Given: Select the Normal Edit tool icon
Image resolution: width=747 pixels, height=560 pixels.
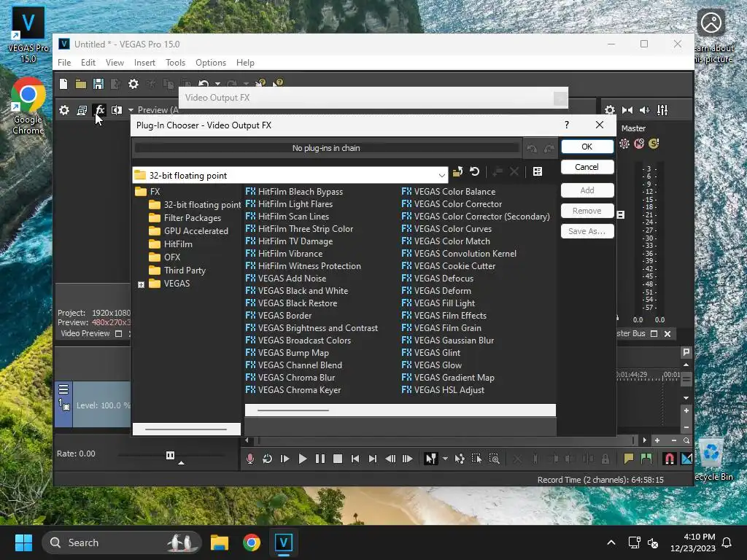Looking at the screenshot, I should click(430, 459).
